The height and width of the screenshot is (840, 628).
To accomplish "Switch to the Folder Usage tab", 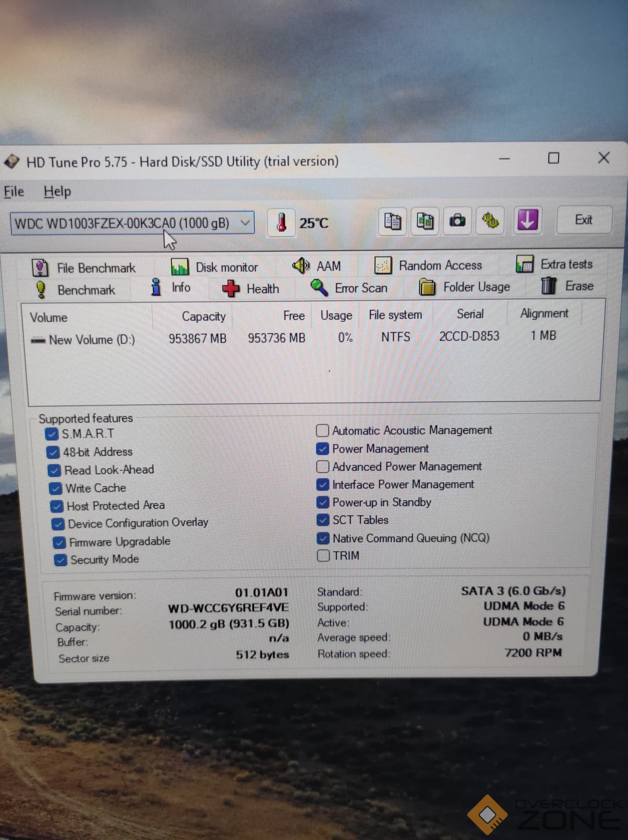I will point(464,287).
